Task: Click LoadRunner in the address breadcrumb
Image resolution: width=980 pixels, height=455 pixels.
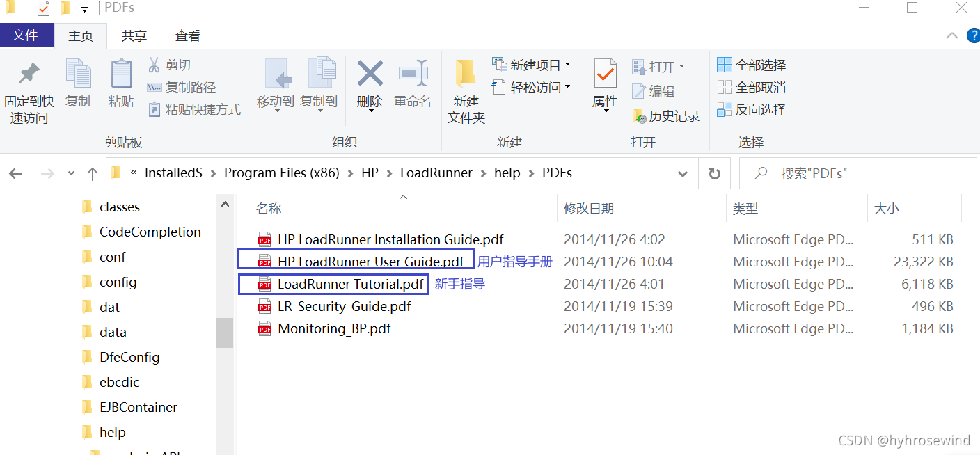Action: coord(436,173)
